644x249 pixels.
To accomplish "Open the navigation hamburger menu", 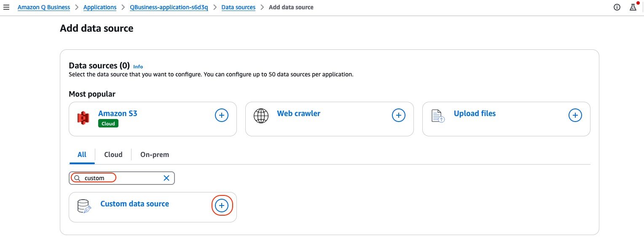I will (6, 7).
